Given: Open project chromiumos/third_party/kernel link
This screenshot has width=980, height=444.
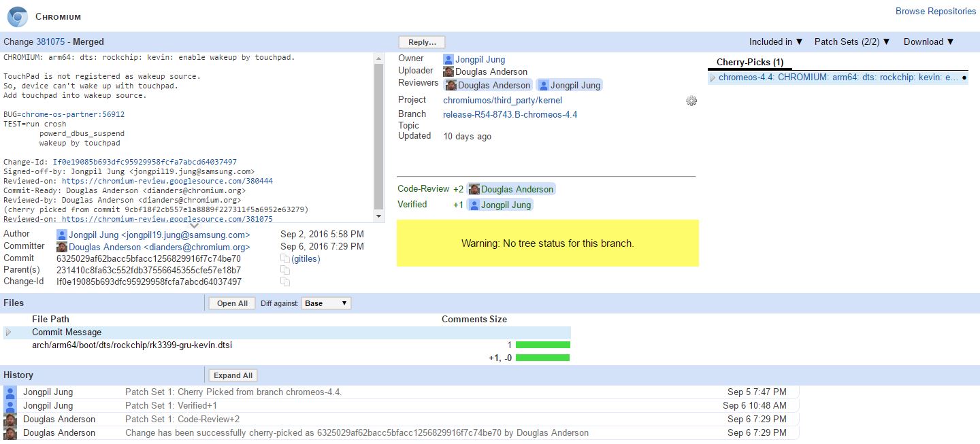Looking at the screenshot, I should coord(502,100).
